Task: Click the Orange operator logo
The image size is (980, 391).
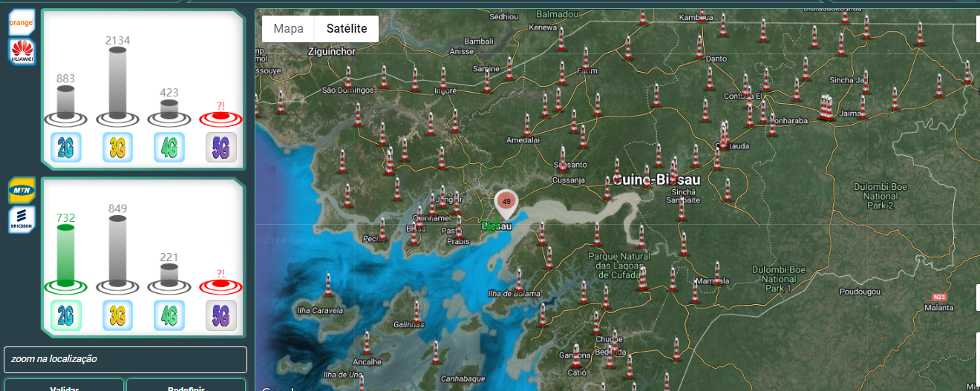Action: [x=22, y=23]
